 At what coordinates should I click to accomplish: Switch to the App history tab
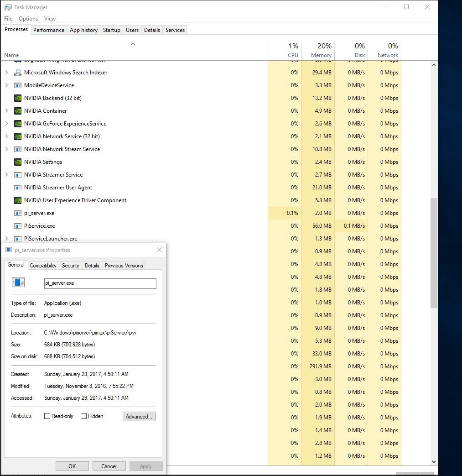point(83,30)
